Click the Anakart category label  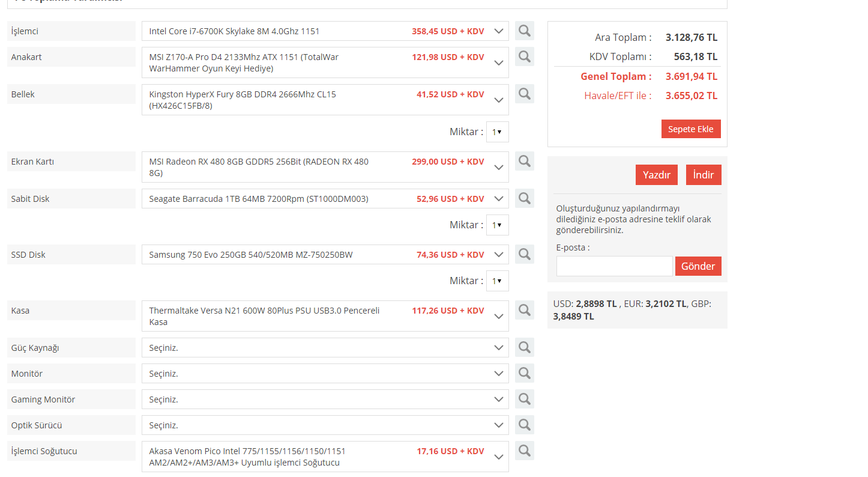coord(71,57)
